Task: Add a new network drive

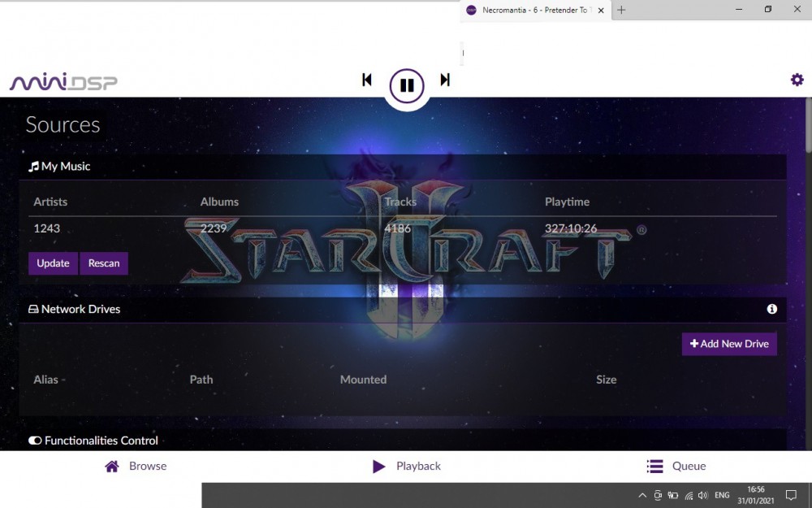Action: click(729, 344)
